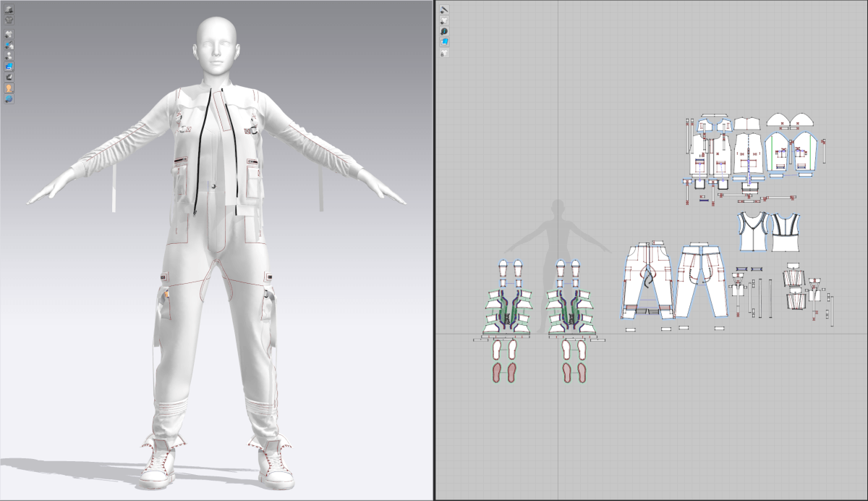Click the blue textured surface icon in 2D toolbar
Screen dimensions: 868x501
click(x=443, y=42)
